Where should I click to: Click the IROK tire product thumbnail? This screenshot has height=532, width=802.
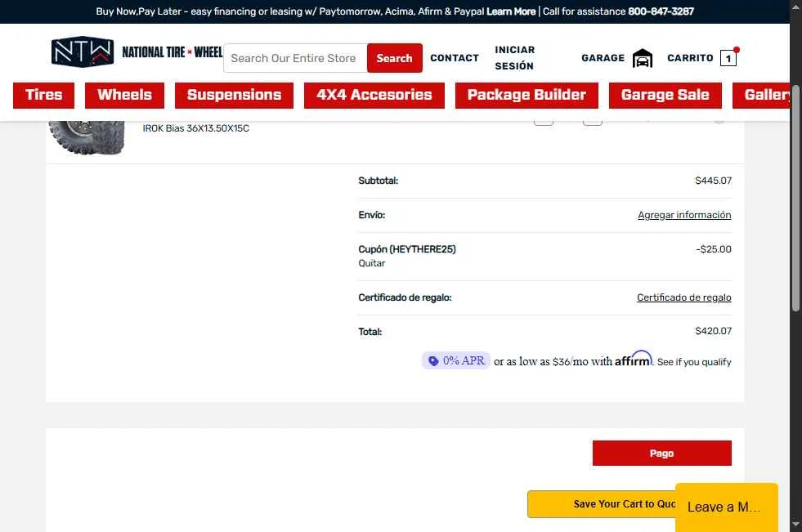coord(87,137)
